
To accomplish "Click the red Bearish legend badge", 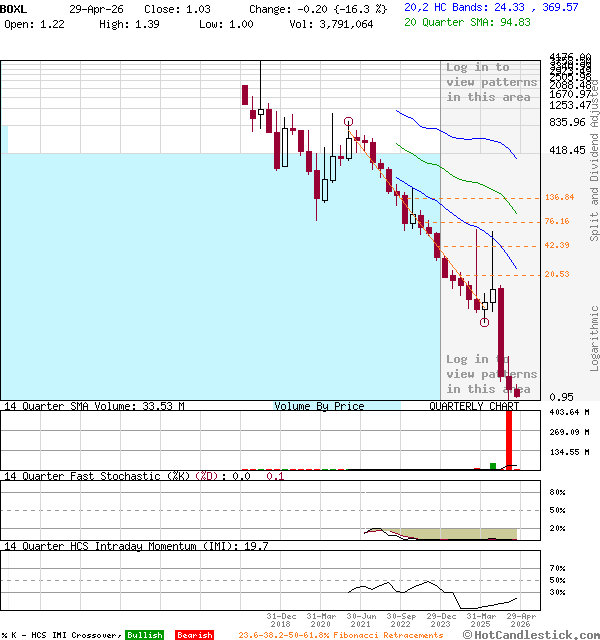I will pyautogui.click(x=194, y=635).
